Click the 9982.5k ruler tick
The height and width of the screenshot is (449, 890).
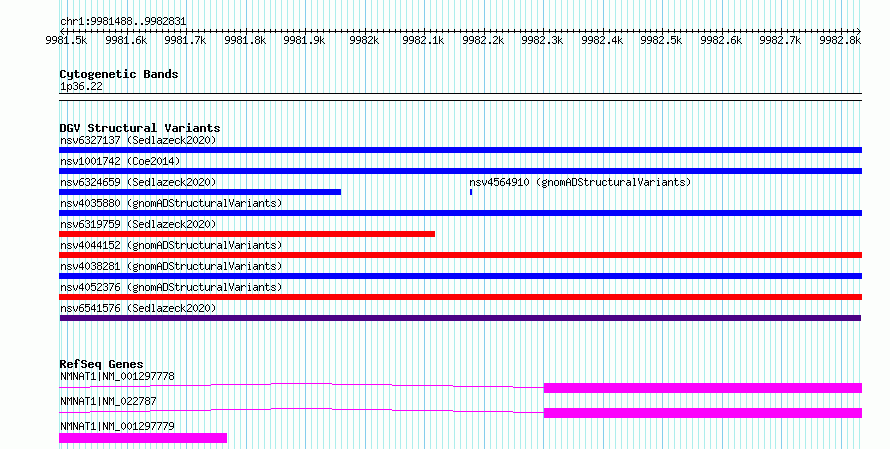(x=661, y=40)
